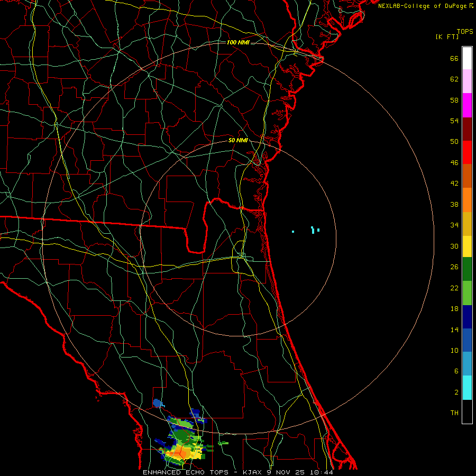Click the 66 legend value
The image size is (476, 476).
coord(454,58)
